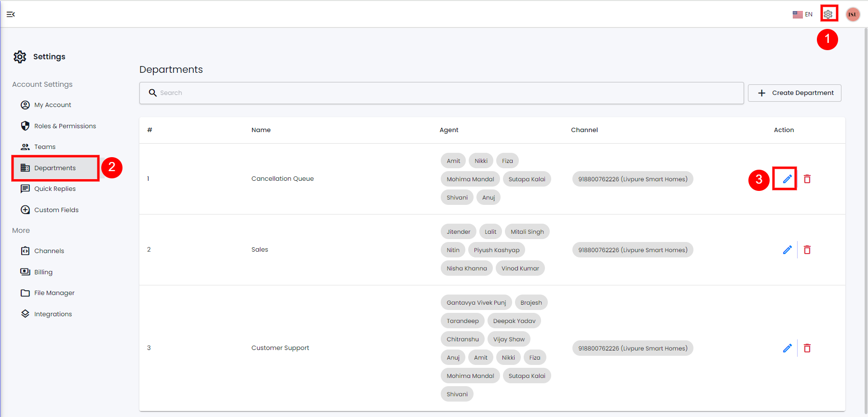Navigate to Channels page
The width and height of the screenshot is (868, 417).
pyautogui.click(x=49, y=251)
